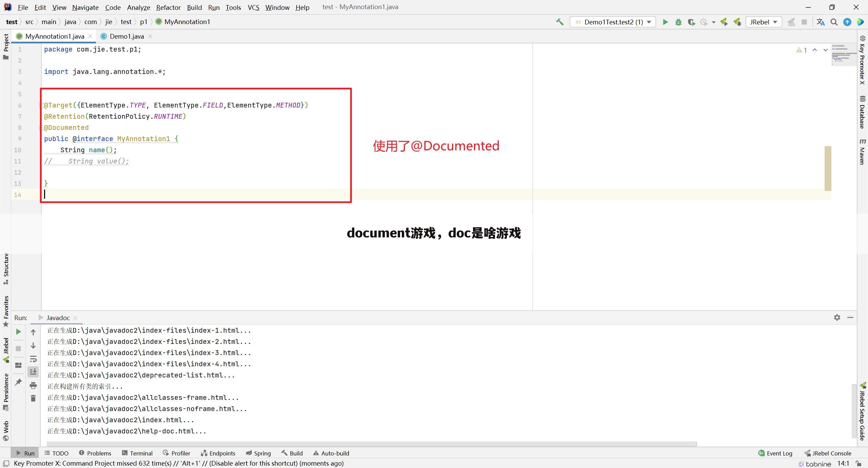The height and width of the screenshot is (468, 868).
Task: Open Search Everywhere magnifier icon
Action: coord(834,22)
